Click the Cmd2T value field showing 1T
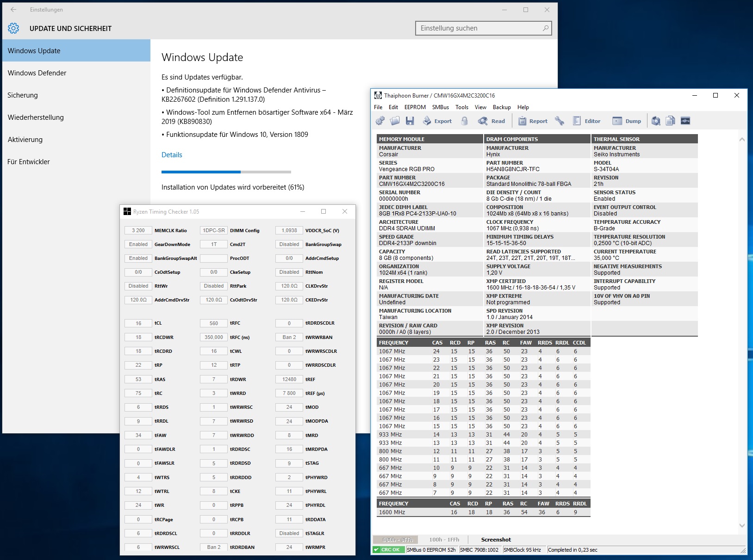 point(214,244)
